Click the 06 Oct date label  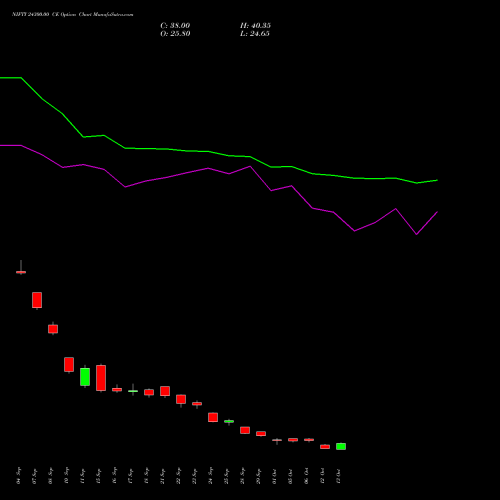[x=306, y=476]
